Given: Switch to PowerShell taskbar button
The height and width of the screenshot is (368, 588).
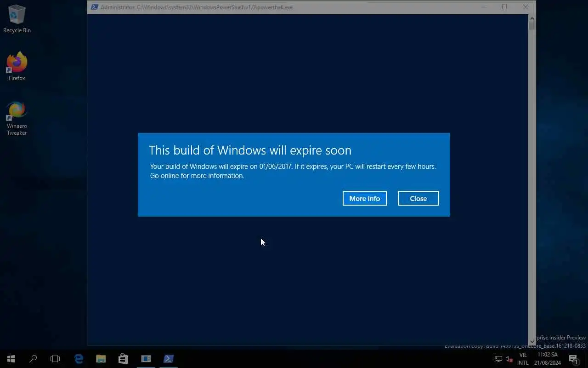Looking at the screenshot, I should (x=169, y=359).
